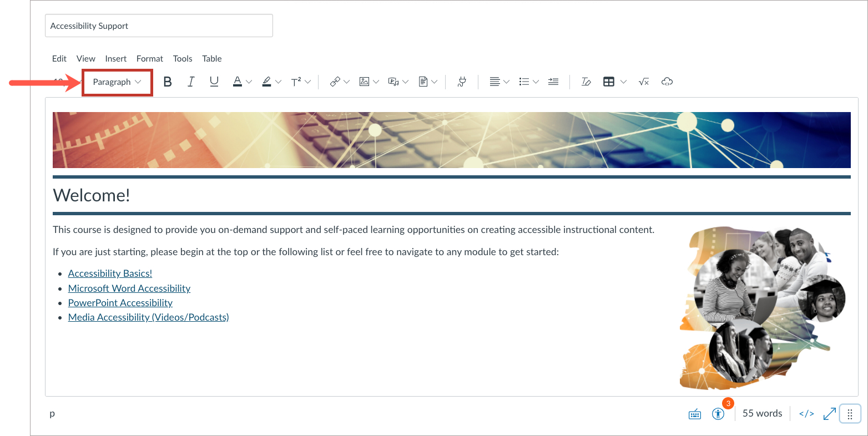Open the Paragraph style dropdown
868x436 pixels.
point(117,82)
